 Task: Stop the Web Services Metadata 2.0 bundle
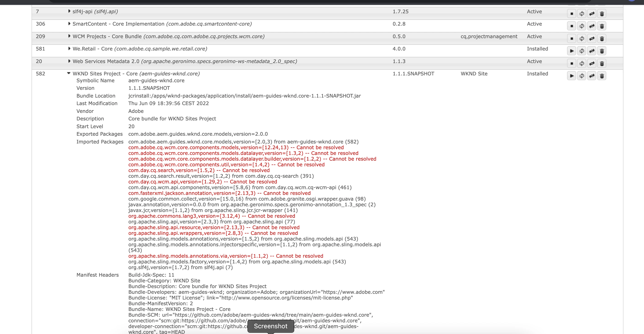click(572, 64)
